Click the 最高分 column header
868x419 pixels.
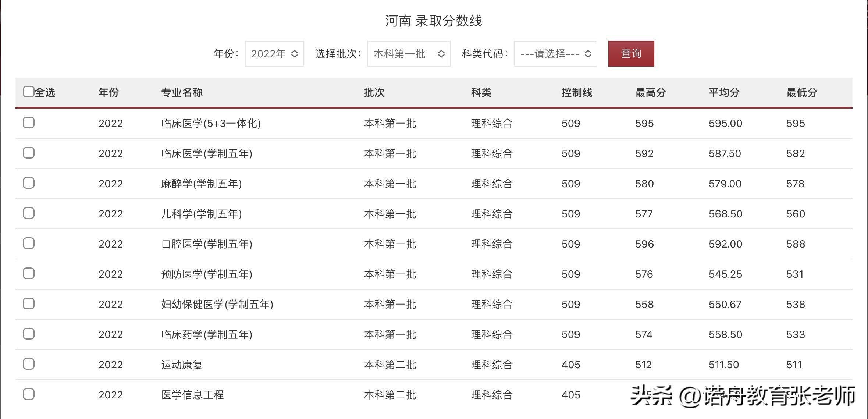point(650,92)
